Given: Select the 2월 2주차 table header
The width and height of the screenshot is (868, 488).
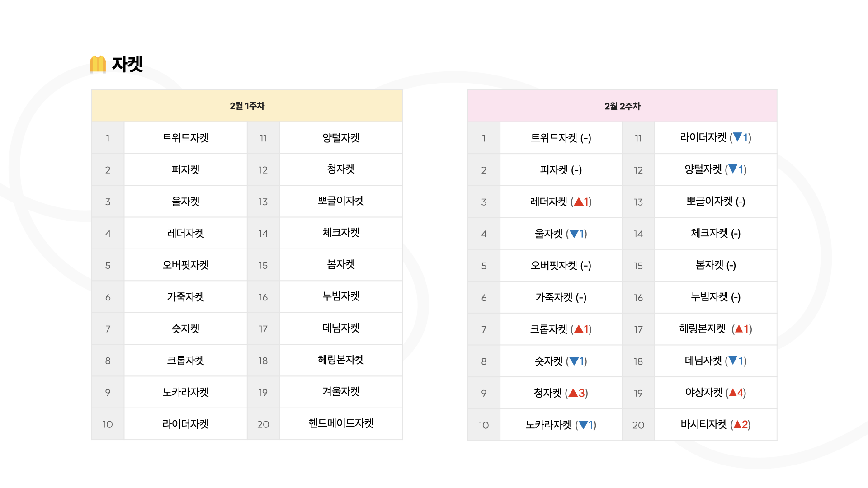Looking at the screenshot, I should pos(623,106).
